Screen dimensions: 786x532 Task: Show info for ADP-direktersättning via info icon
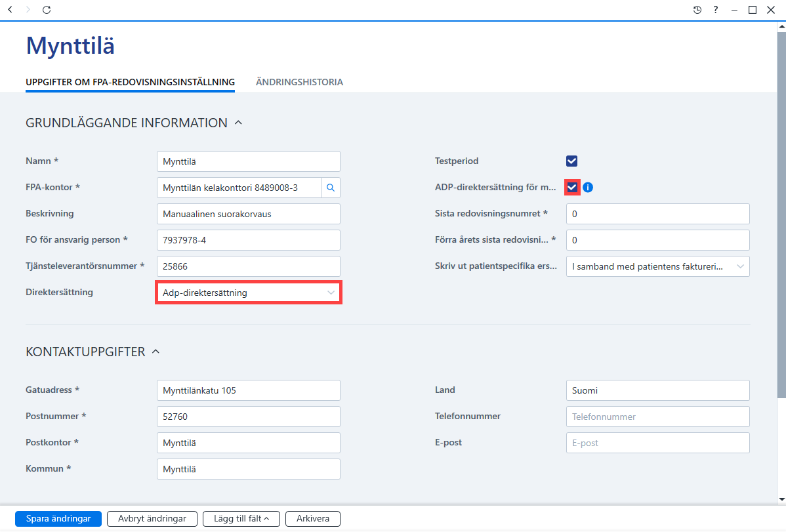coord(588,188)
